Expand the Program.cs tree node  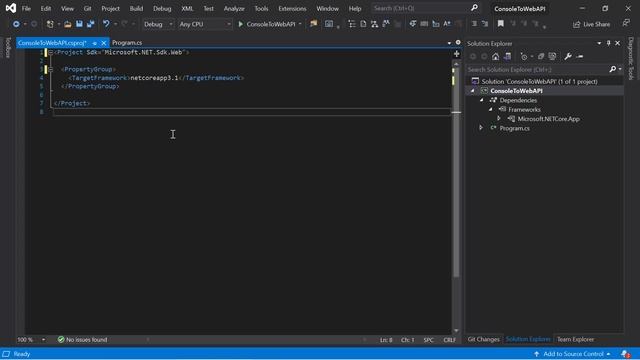481,128
